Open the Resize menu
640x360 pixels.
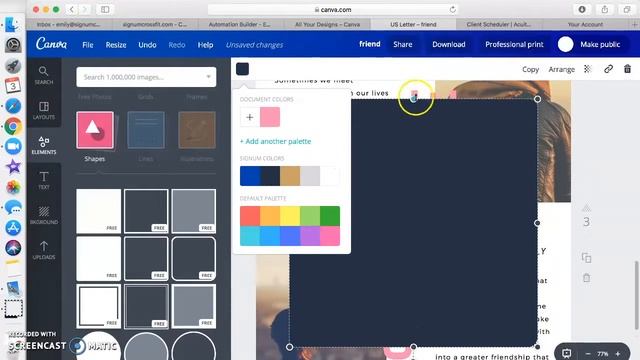116,45
